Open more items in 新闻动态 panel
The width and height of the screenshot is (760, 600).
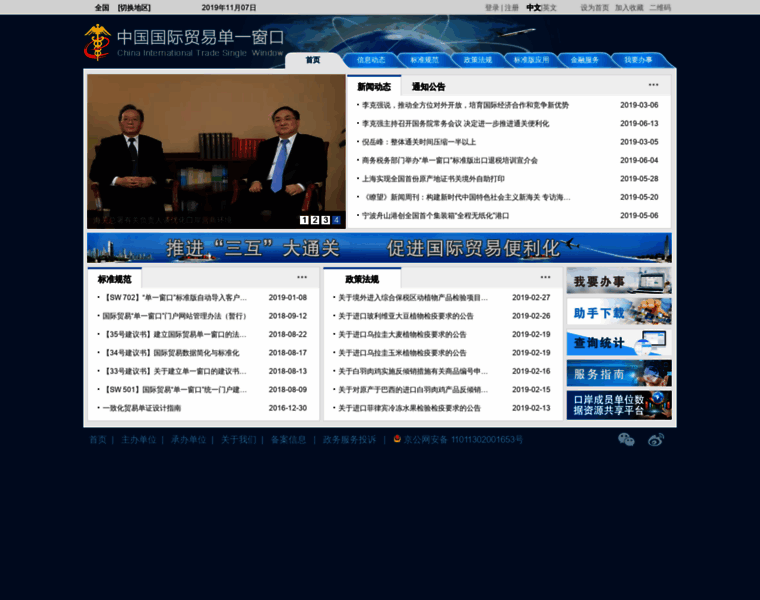tap(653, 85)
